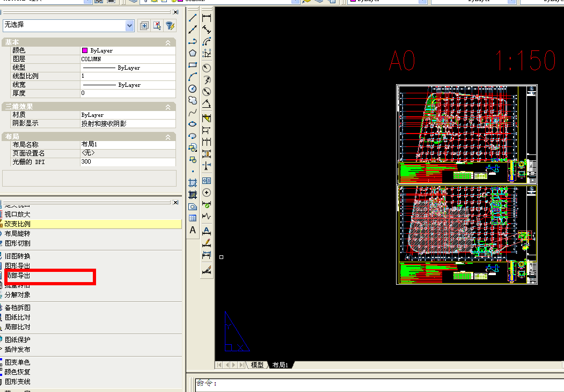The height and width of the screenshot is (392, 564).
Task: Select the Ordinate Dimension tool
Action: (x=207, y=54)
